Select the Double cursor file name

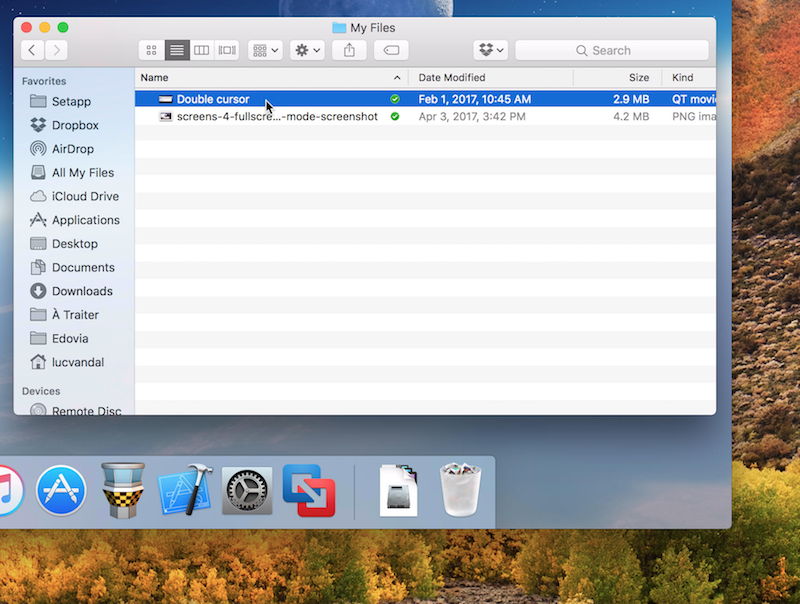tap(213, 99)
